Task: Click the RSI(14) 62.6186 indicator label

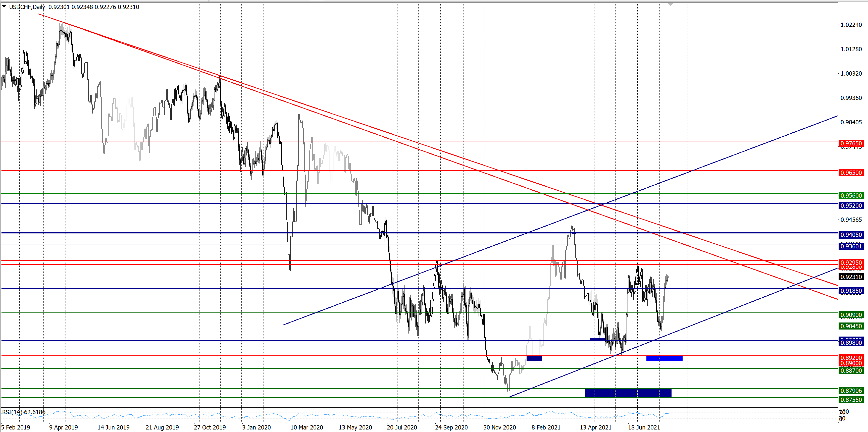Action: point(24,412)
